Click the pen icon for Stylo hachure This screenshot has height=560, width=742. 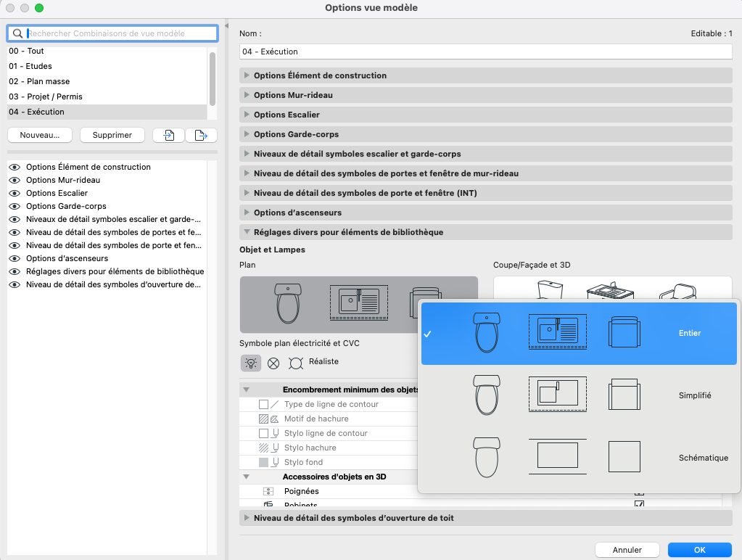[275, 448]
